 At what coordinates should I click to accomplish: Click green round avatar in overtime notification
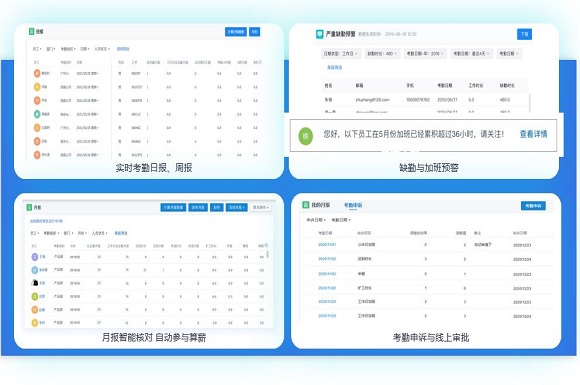coord(306,136)
